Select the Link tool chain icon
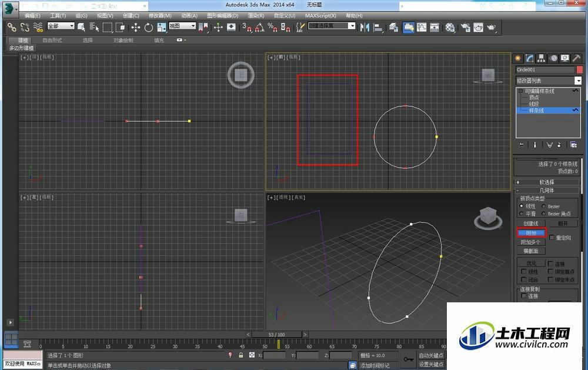The height and width of the screenshot is (370, 588). coord(12,27)
